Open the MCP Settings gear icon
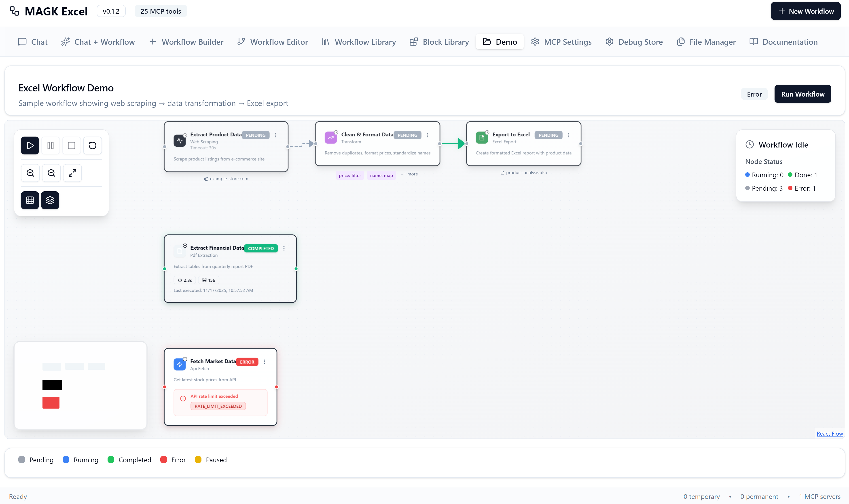The height and width of the screenshot is (504, 849). (535, 41)
